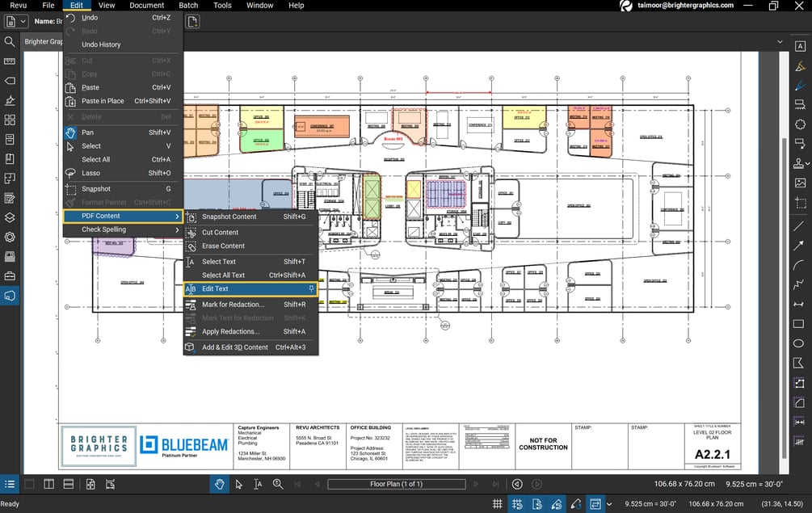Open the Search panel in the left sidebar

click(x=10, y=42)
